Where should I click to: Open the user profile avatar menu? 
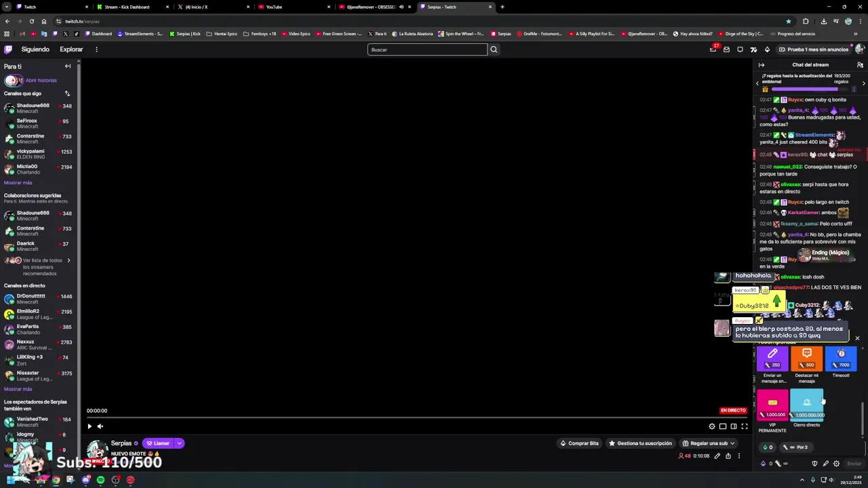pos(860,49)
